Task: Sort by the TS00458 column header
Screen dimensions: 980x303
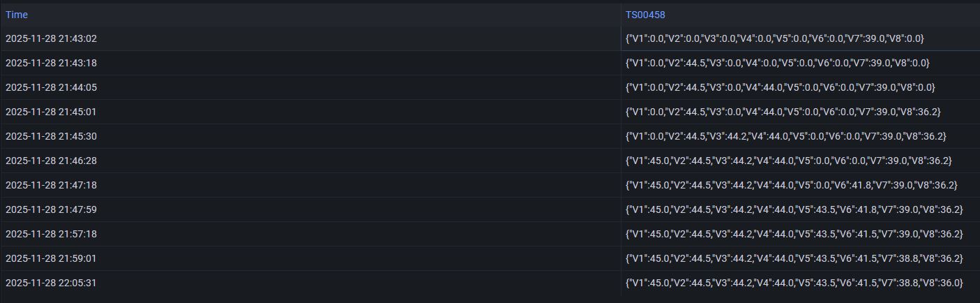Action: point(645,15)
